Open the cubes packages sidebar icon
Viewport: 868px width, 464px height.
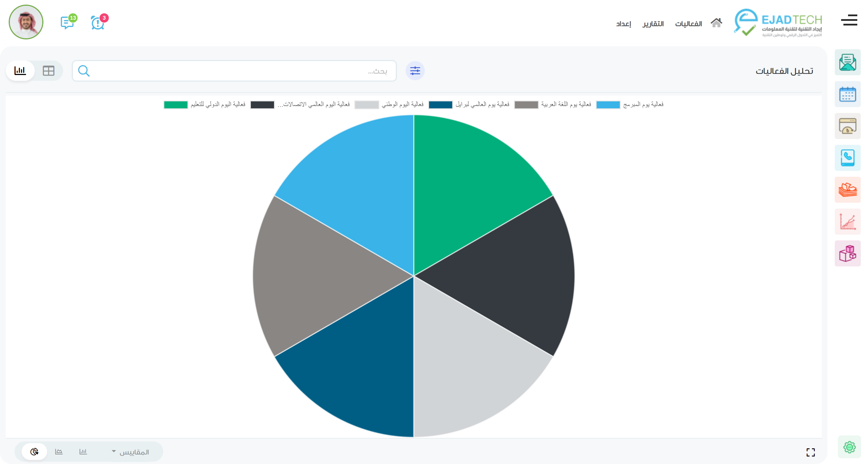click(847, 253)
